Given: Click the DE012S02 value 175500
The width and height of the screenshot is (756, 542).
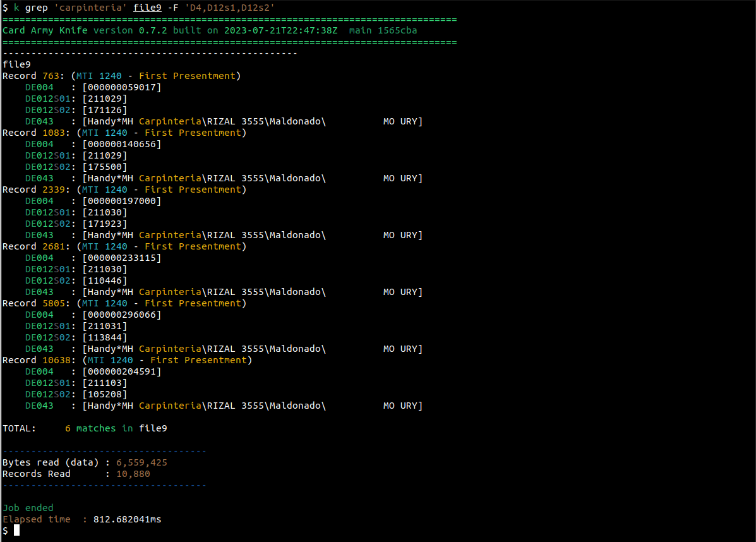Looking at the screenshot, I should 104,167.
